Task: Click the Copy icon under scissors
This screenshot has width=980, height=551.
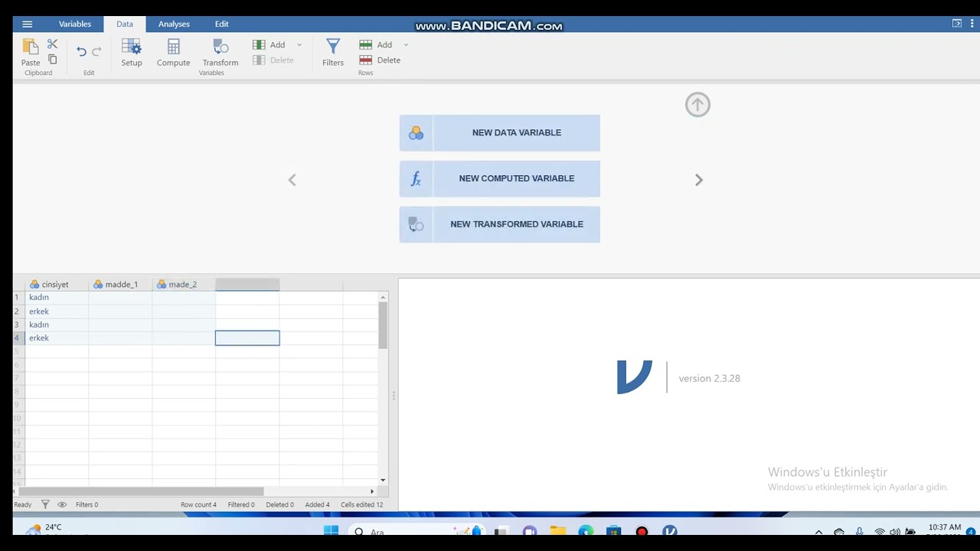Action: click(x=52, y=60)
